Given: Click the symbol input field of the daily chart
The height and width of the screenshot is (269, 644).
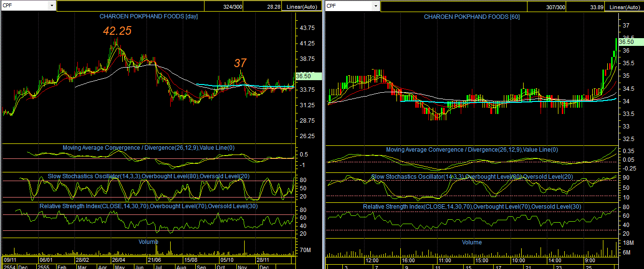Looking at the screenshot, I should coord(25,6).
